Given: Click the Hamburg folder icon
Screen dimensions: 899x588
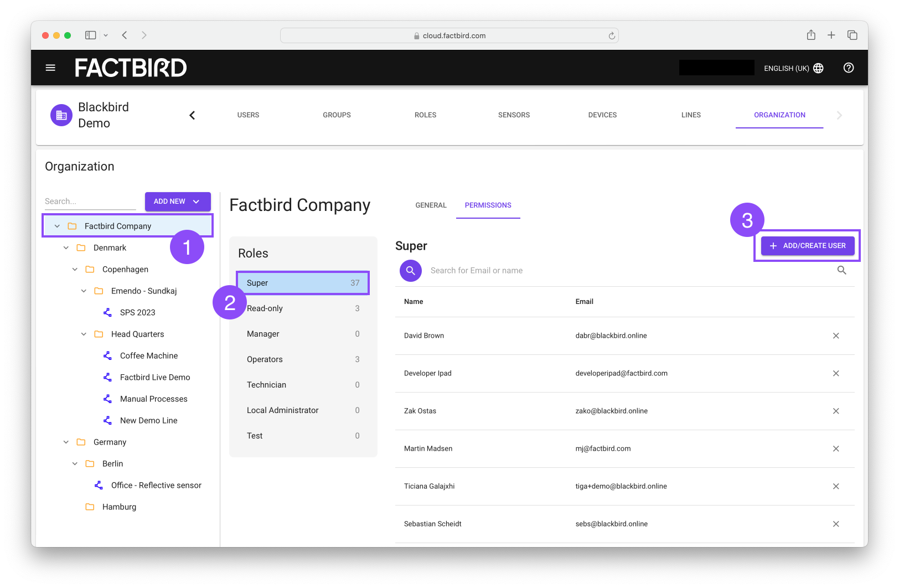Looking at the screenshot, I should [90, 507].
